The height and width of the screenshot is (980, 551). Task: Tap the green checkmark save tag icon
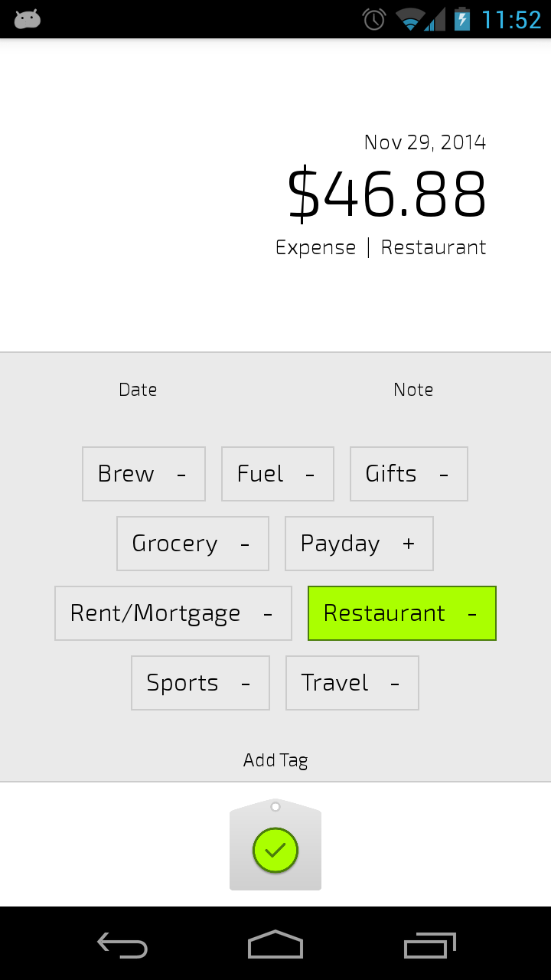[275, 850]
